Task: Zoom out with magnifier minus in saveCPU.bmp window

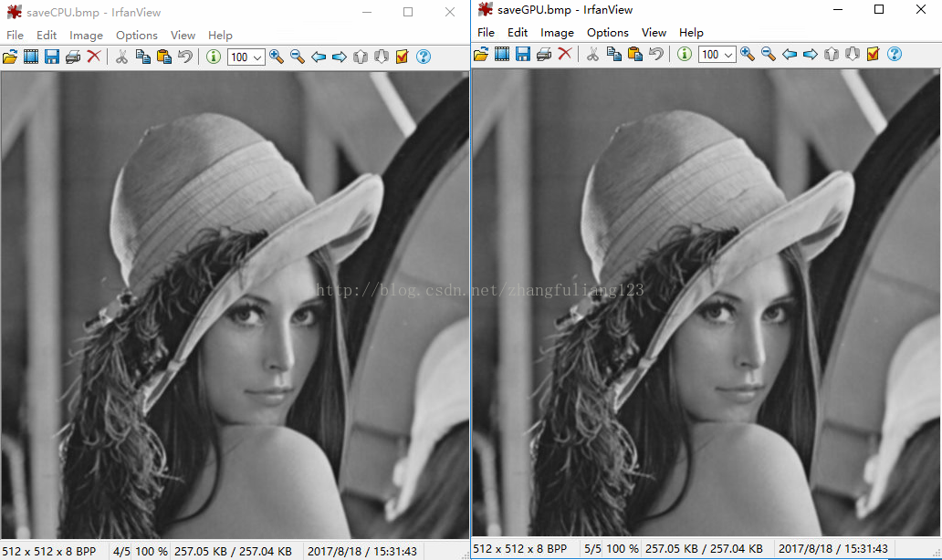Action: [298, 57]
